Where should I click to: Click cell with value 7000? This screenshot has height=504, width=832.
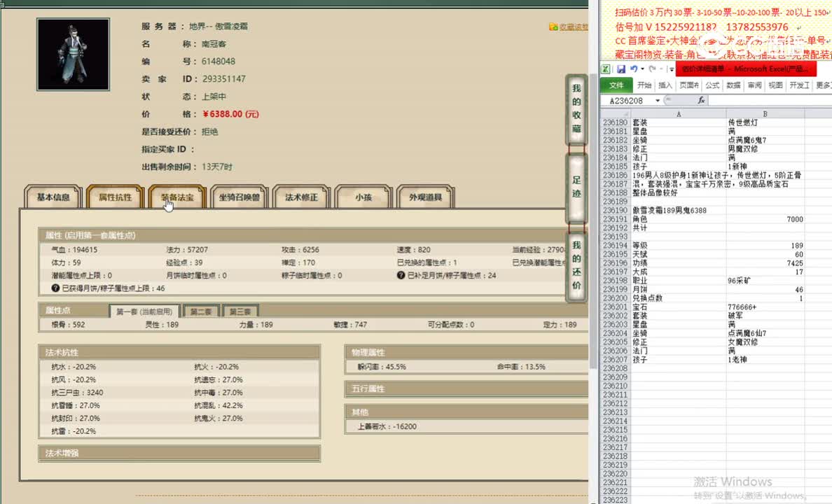click(765, 219)
